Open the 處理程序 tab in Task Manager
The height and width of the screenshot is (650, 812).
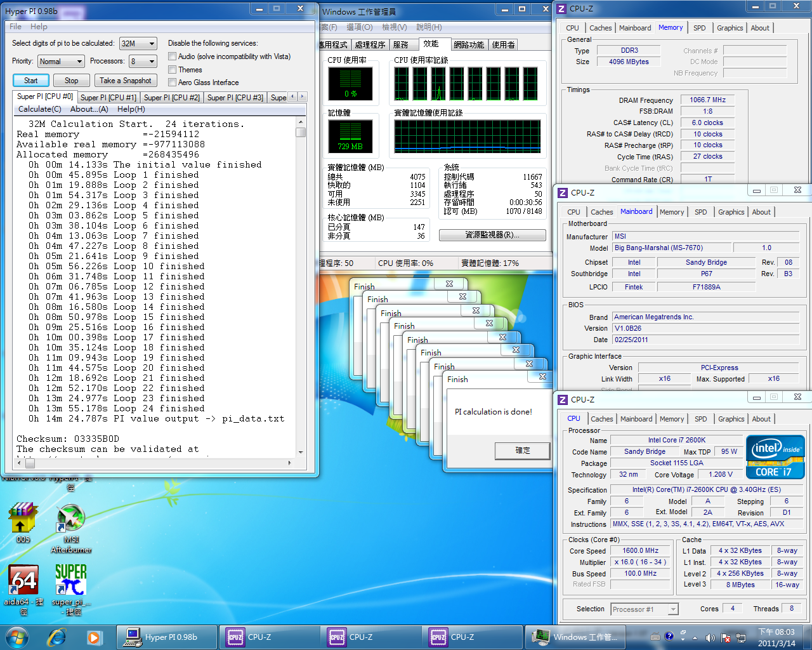click(x=370, y=44)
